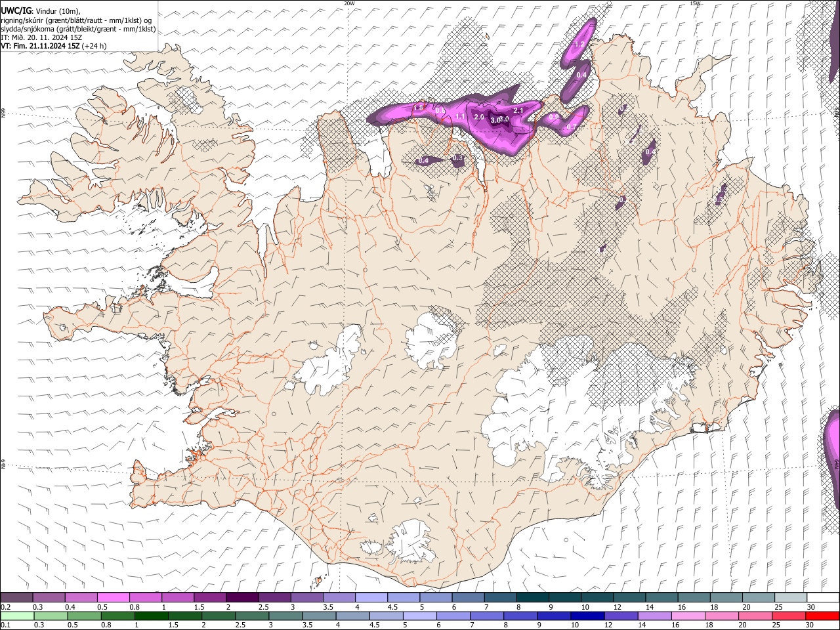
Task: Select the bottom-row swatch between 1 and 1.5
Action: coord(152,616)
